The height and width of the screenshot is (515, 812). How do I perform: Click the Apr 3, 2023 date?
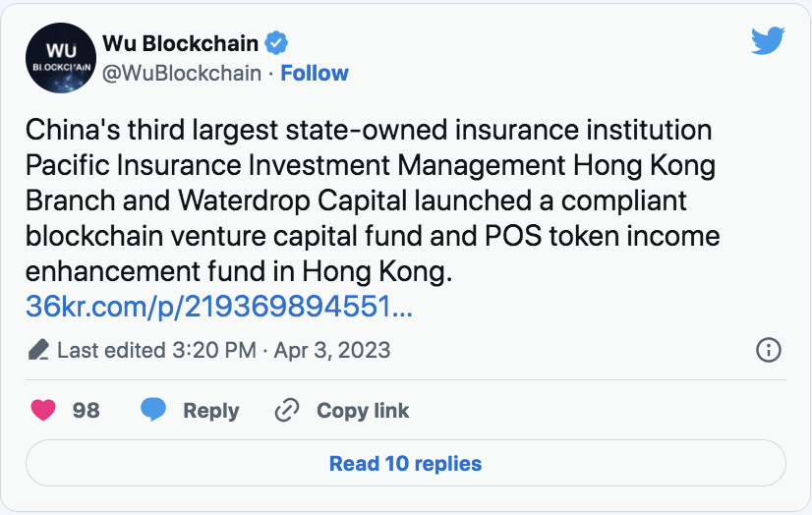[332, 350]
